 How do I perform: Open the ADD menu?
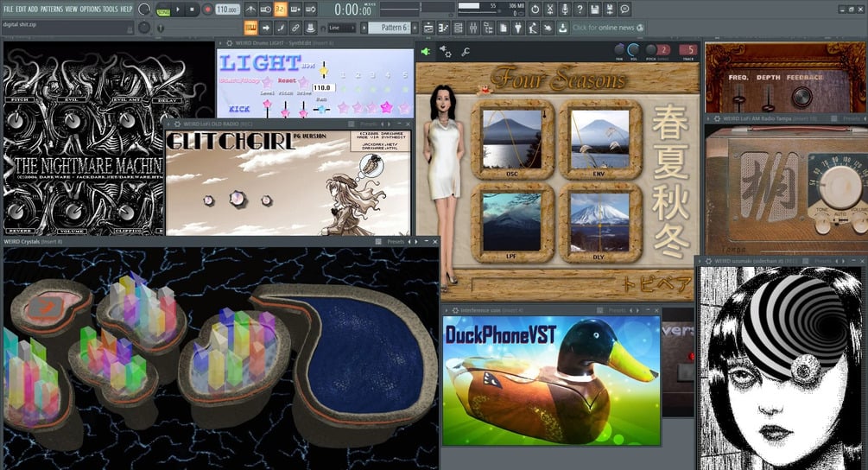[33, 10]
